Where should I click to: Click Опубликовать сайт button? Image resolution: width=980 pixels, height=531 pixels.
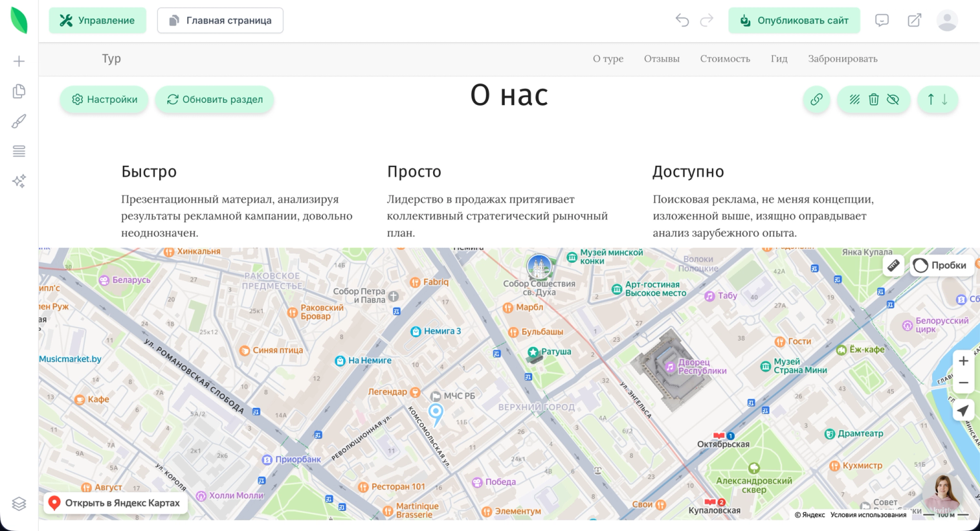[794, 21]
